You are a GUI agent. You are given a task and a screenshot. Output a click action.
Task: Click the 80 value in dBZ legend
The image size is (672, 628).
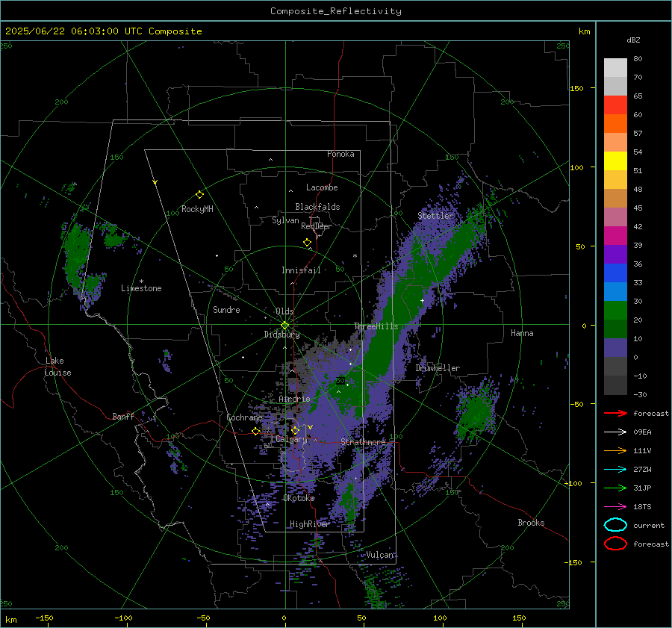point(638,59)
